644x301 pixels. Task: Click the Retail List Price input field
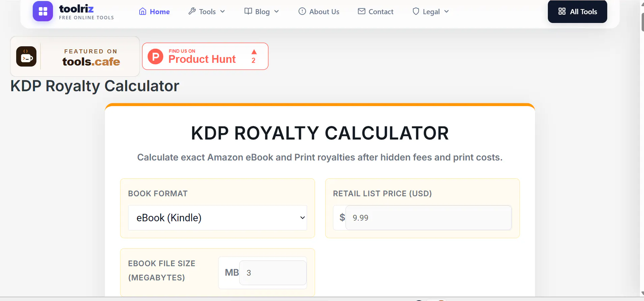click(x=428, y=218)
